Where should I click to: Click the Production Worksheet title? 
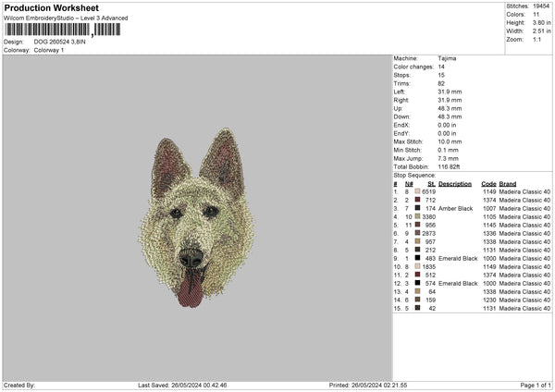pos(51,7)
